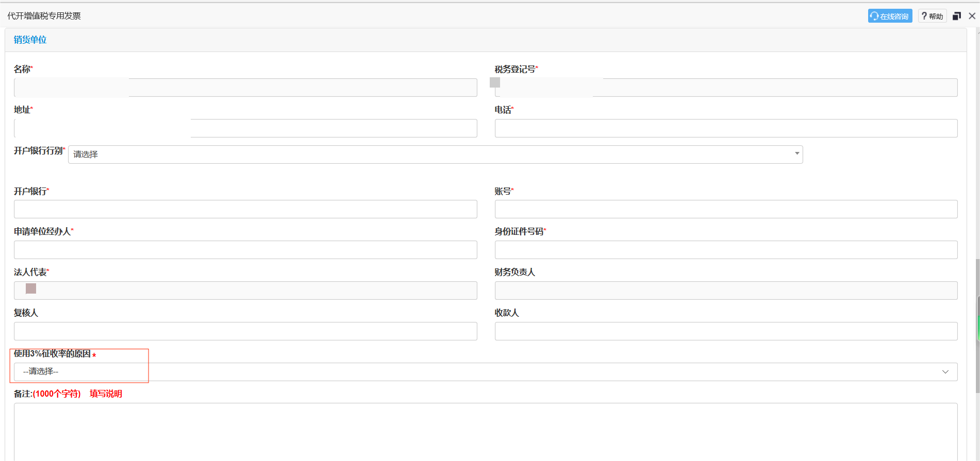The width and height of the screenshot is (980, 461).
Task: Expand the 使用3%征收率的原因 dropdown
Action: coord(486,372)
